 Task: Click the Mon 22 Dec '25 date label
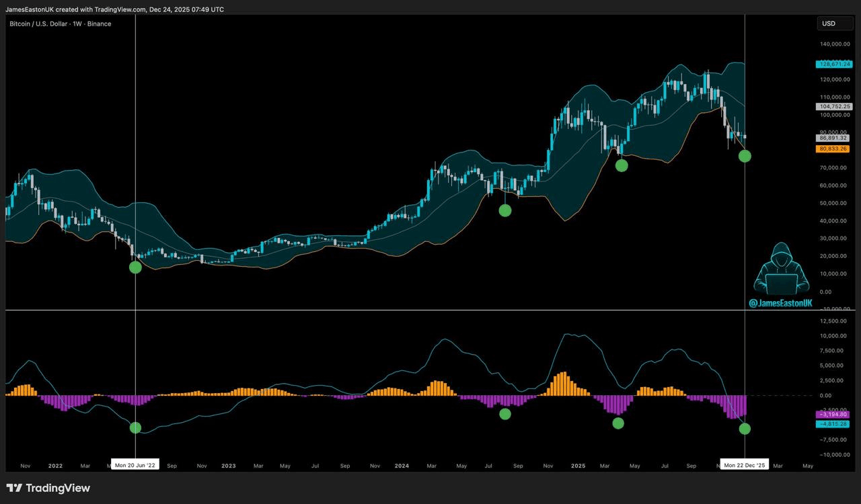pyautogui.click(x=745, y=465)
